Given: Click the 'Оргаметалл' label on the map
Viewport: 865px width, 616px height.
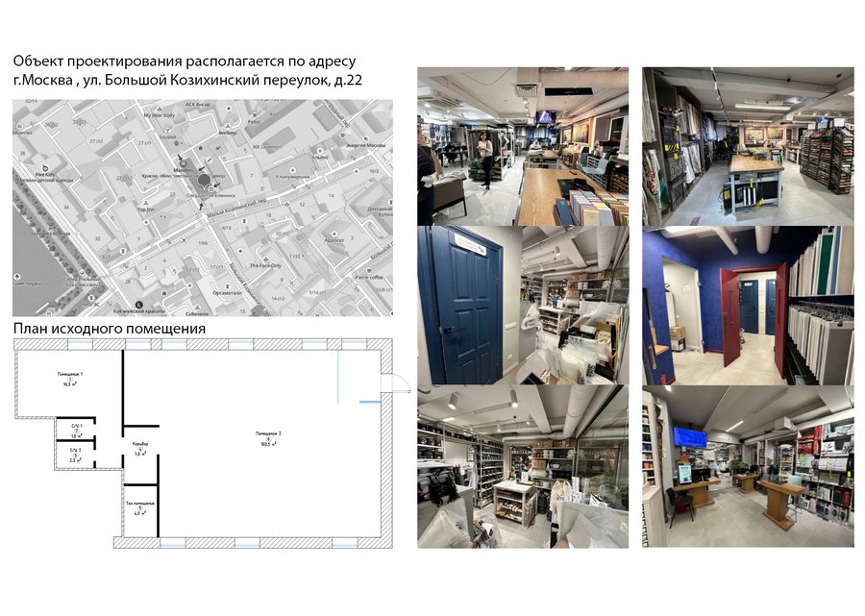Looking at the screenshot, I should (x=227, y=293).
